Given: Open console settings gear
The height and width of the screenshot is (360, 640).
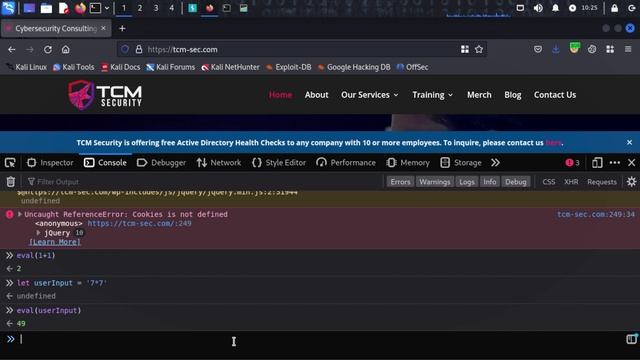Looking at the screenshot, I should point(631,182).
